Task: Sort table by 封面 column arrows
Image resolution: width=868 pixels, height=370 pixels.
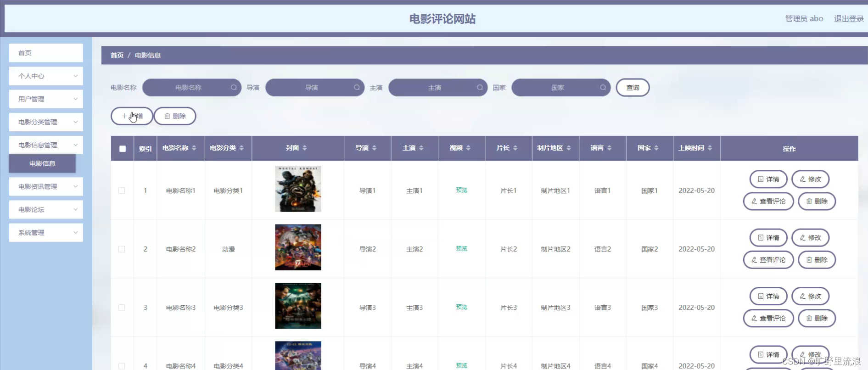Action: pos(305,148)
